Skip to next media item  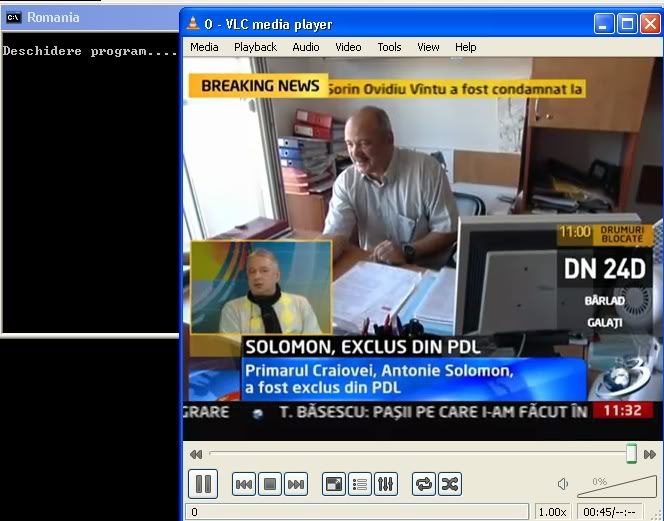click(x=295, y=485)
